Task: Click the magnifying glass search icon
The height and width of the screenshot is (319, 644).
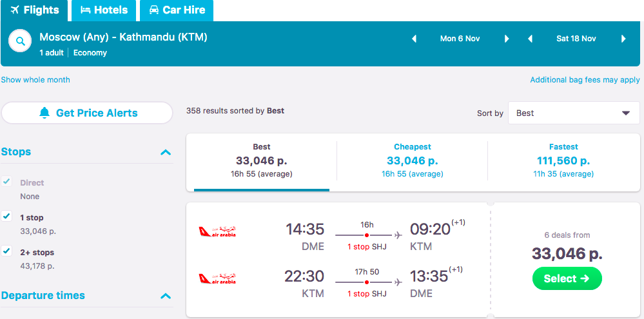Action: pyautogui.click(x=21, y=43)
